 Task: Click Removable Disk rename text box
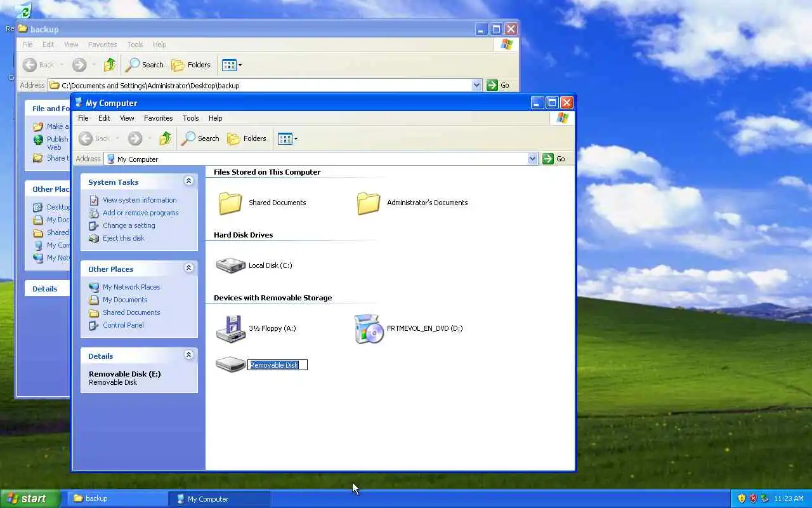[x=277, y=365]
